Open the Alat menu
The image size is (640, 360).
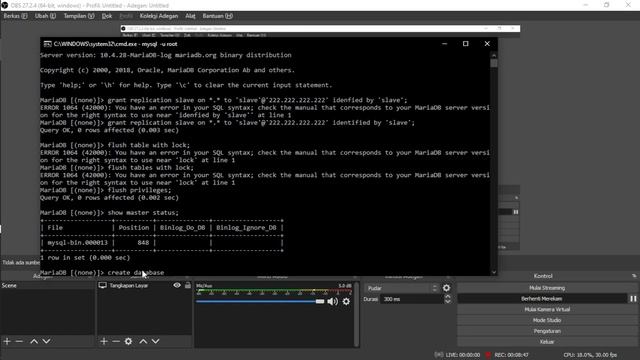tap(190, 16)
